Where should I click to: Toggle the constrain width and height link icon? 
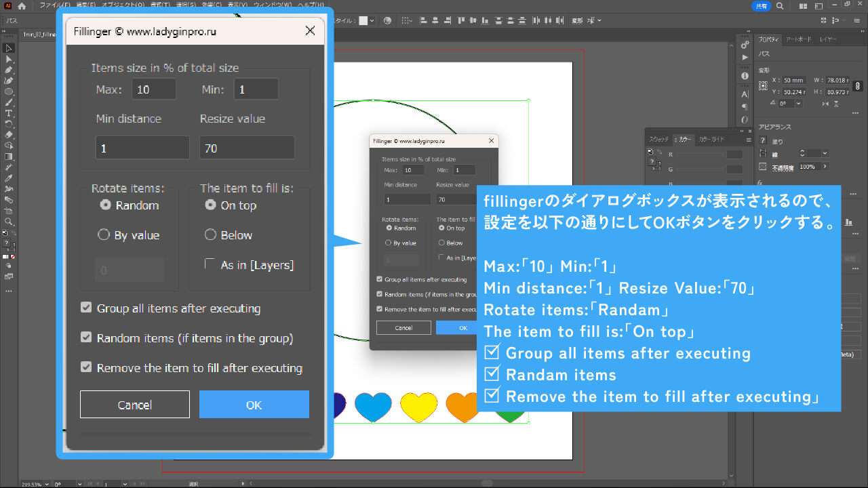tap(858, 86)
